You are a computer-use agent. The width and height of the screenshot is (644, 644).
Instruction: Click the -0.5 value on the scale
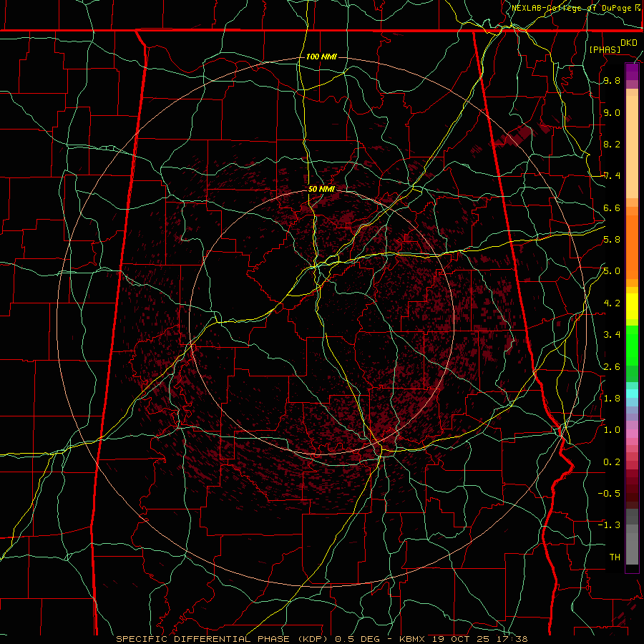(x=609, y=494)
